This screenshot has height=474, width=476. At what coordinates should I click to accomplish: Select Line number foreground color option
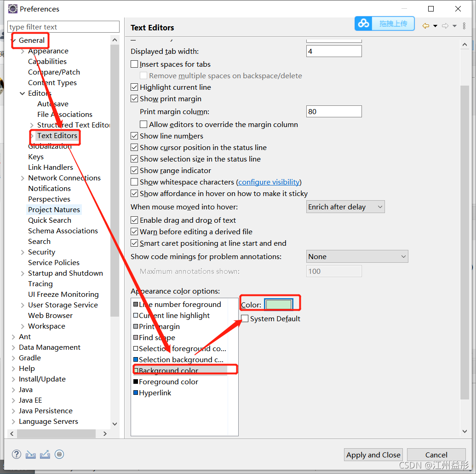coord(177,304)
